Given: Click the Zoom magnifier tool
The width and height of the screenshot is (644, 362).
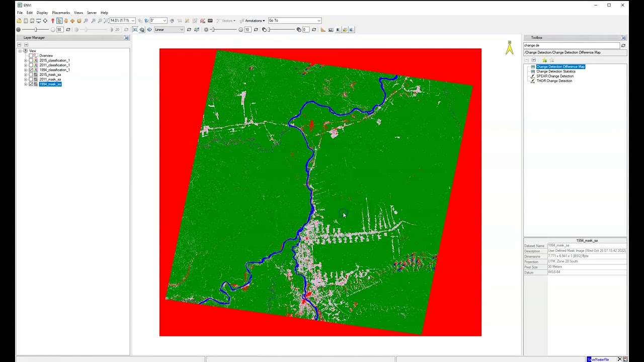Looking at the screenshot, I should click(86, 21).
